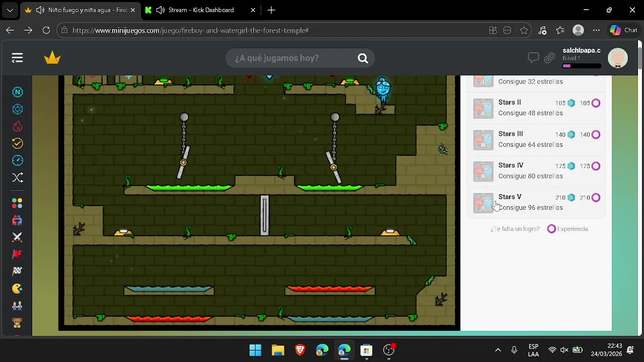Open the teddy bear category icon

[x=17, y=323]
